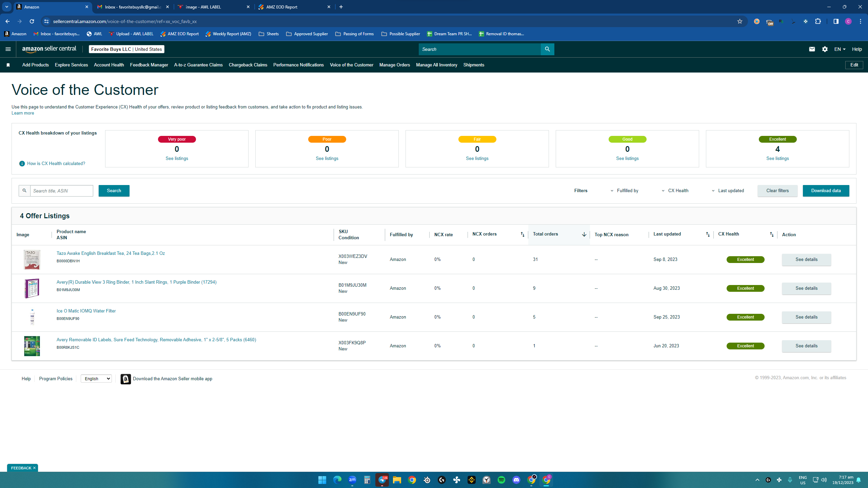Sort by NCX orders arrows
The image size is (868, 488).
(x=522, y=235)
